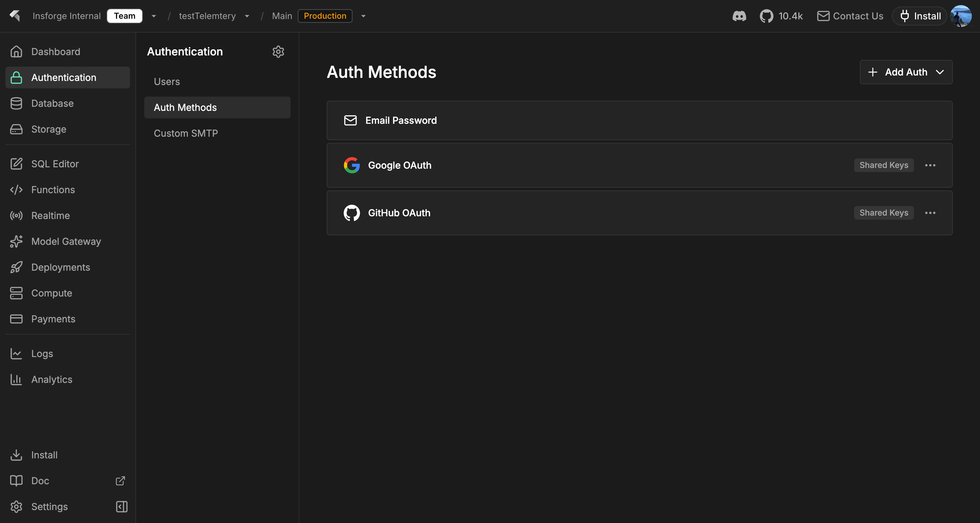Open the Add Auth dropdown
The width and height of the screenshot is (980, 523).
pyautogui.click(x=906, y=72)
